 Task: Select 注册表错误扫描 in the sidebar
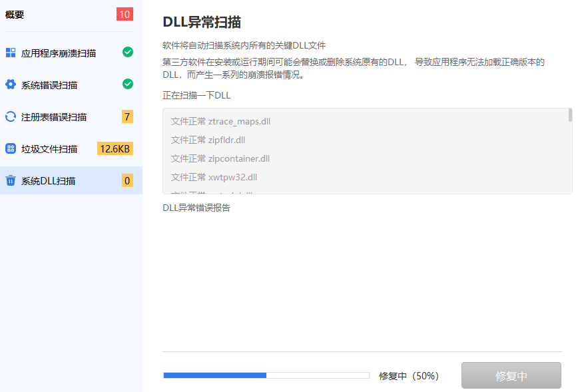coord(71,116)
